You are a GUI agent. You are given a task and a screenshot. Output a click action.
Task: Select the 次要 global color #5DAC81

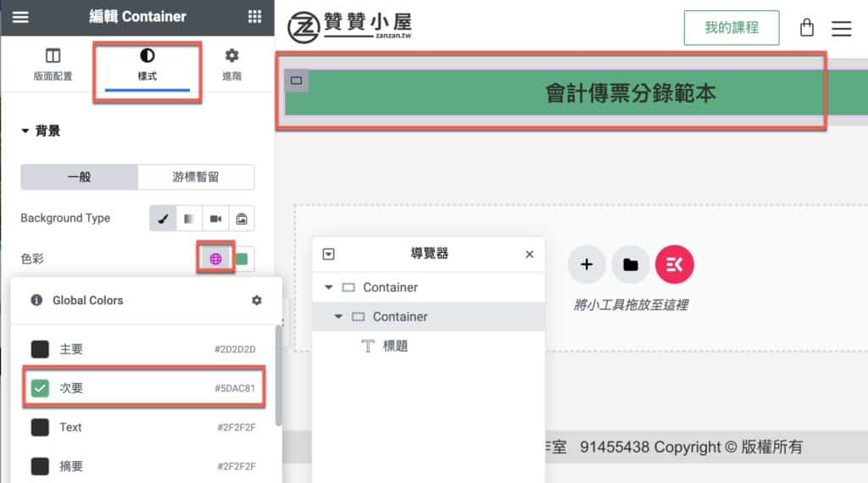pos(143,388)
